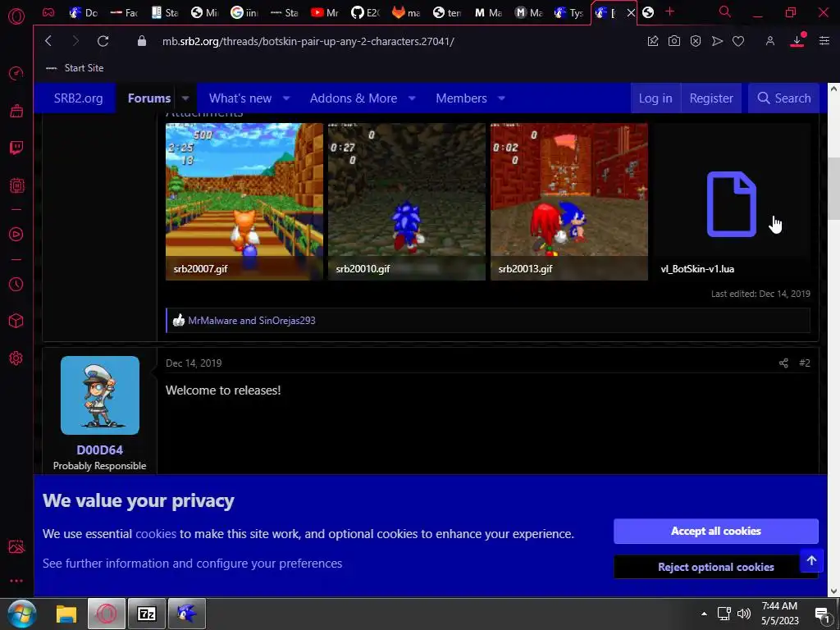Open the crossed-out image sidebar icon
Screen dimensions: 840x630
tap(16, 546)
